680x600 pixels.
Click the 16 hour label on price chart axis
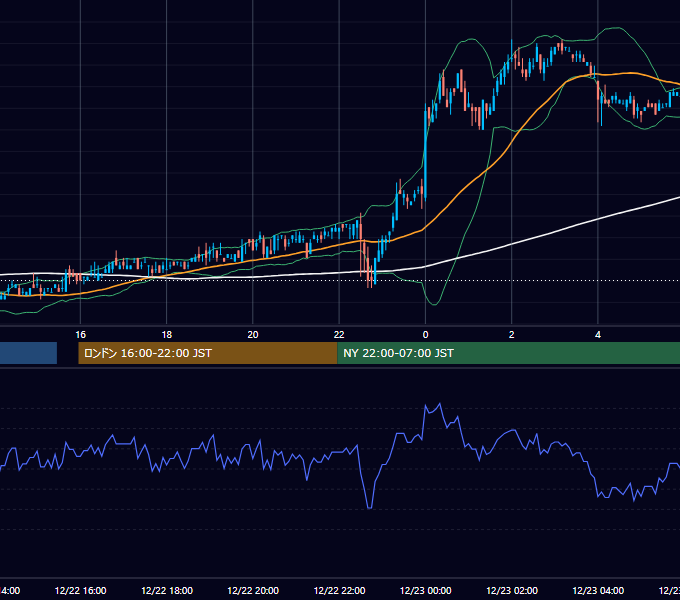click(81, 335)
